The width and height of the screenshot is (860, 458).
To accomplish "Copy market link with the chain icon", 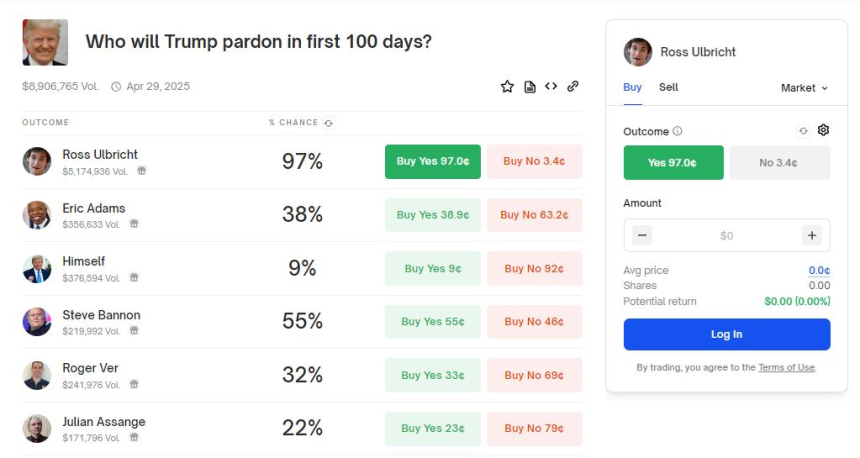I will [x=573, y=87].
